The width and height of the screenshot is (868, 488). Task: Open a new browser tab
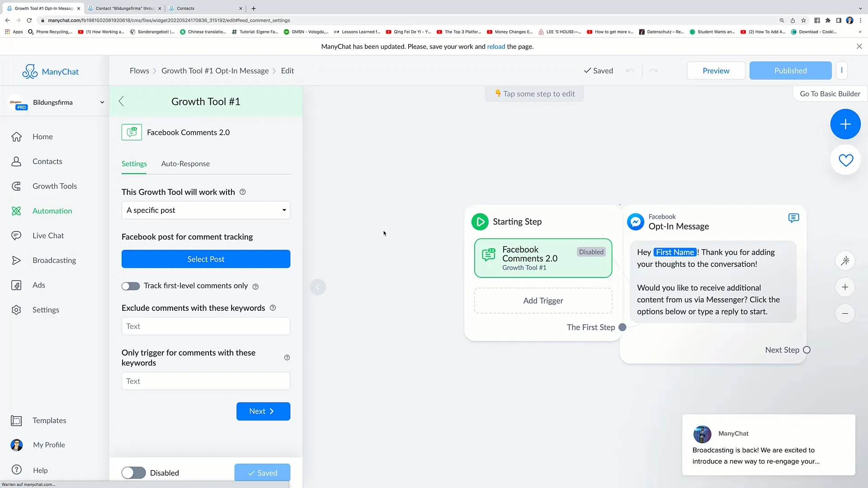point(254,8)
